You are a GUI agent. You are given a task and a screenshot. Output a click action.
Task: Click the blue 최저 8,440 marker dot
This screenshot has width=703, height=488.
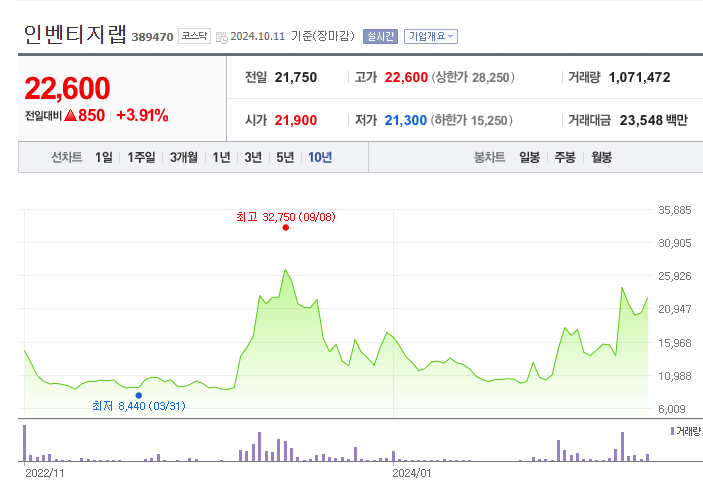pyautogui.click(x=139, y=395)
